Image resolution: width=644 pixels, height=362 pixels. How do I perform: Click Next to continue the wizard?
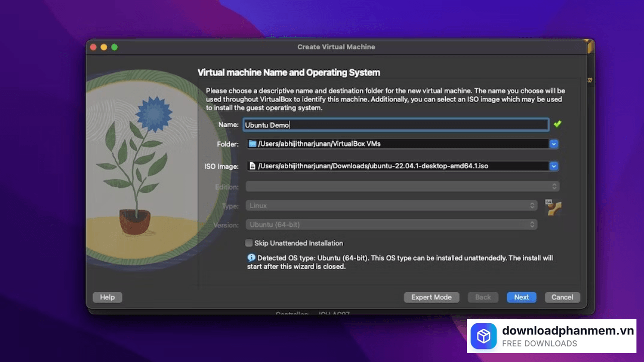tap(521, 297)
